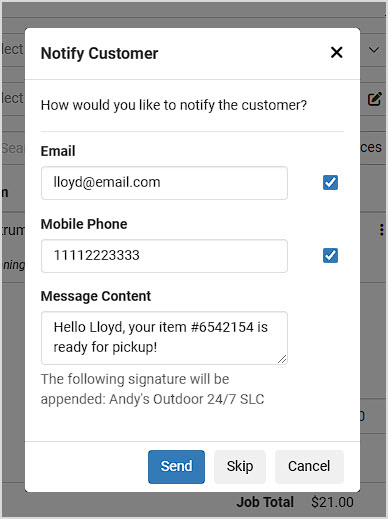Viewport: 388px width, 519px height.
Task: Open the three-dot vertical menu icon
Action: click(382, 230)
